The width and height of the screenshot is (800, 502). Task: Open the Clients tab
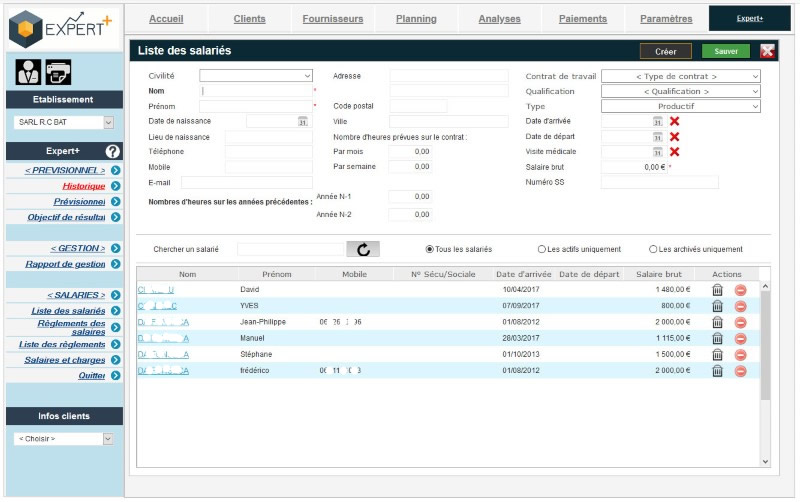249,19
